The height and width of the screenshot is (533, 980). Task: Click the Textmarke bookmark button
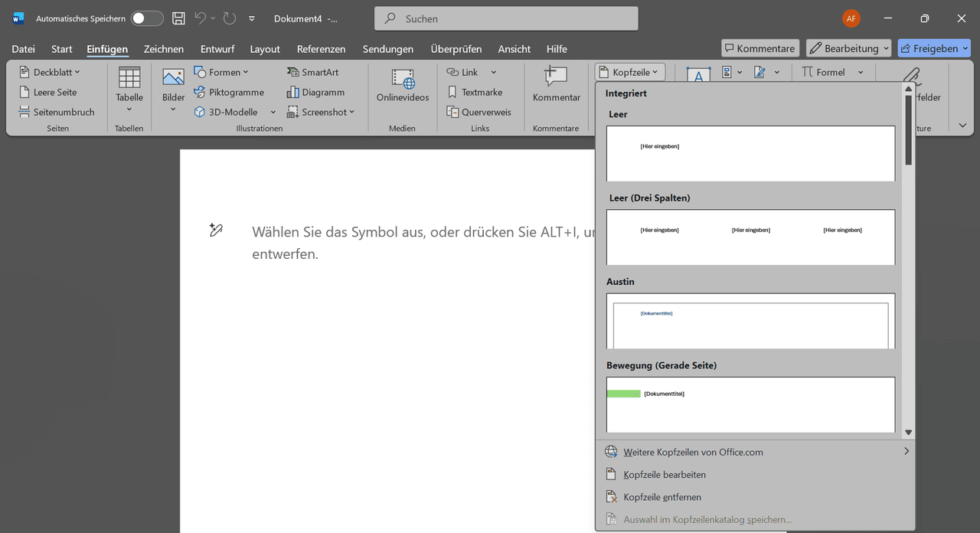click(x=475, y=92)
